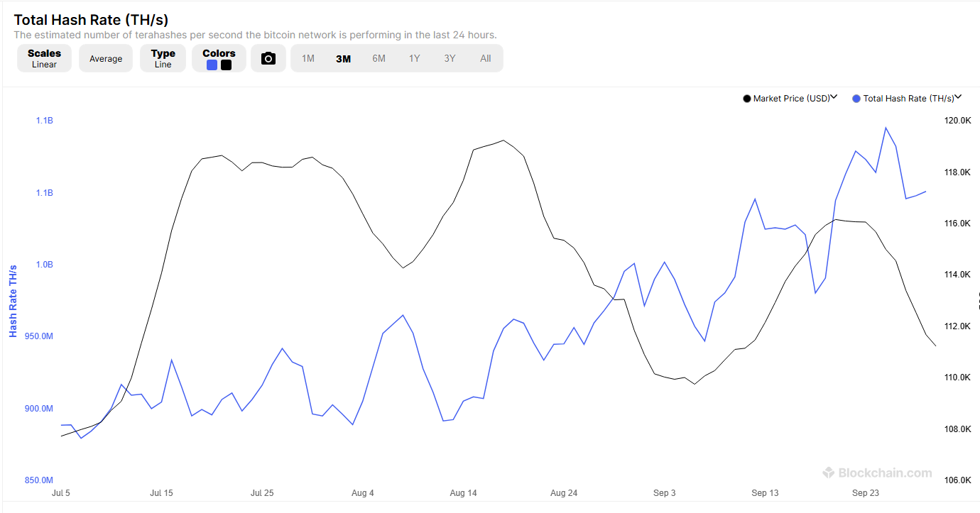Click the black dot beside Market Price

tap(746, 99)
